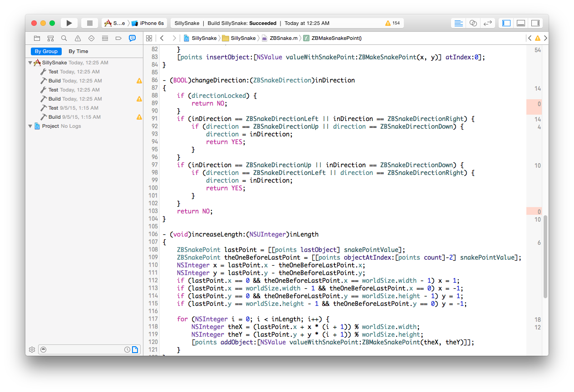The width and height of the screenshot is (574, 392).
Task: Click ZBSnake.m in the jump bar
Action: click(x=283, y=39)
